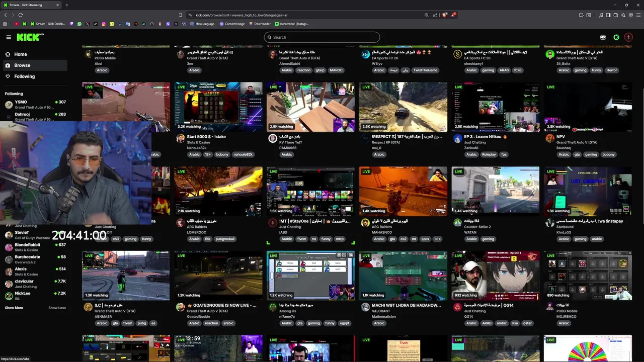The height and width of the screenshot is (362, 644).
Task: Click the bookmark page icon in address bar
Action: coord(181,15)
